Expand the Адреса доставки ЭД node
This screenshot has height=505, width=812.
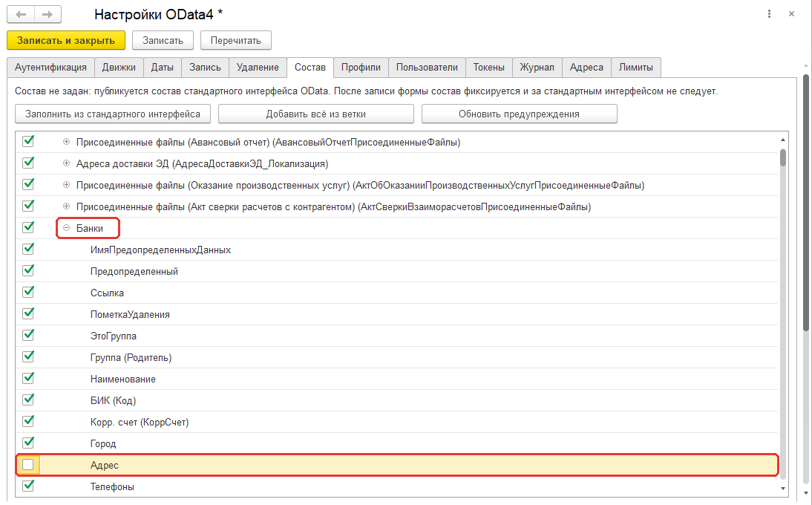[66, 163]
